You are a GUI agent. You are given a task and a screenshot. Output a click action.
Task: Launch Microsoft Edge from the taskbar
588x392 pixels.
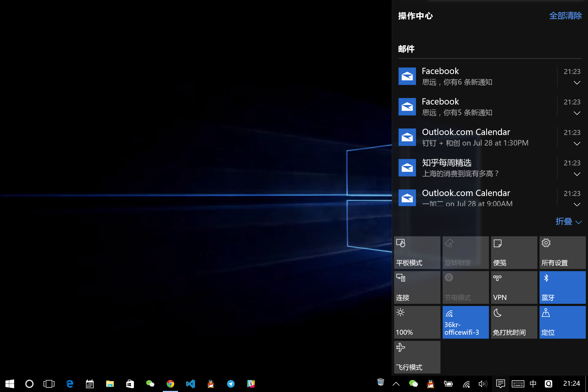point(70,384)
